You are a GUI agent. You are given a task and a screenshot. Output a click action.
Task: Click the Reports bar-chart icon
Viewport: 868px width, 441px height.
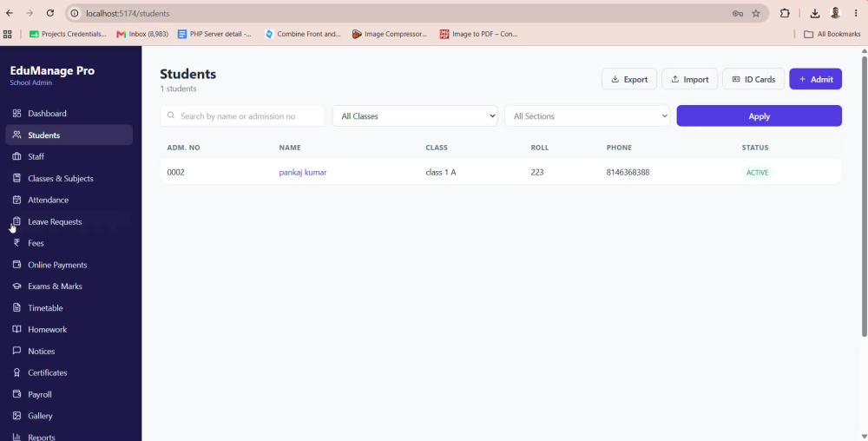[x=16, y=437]
